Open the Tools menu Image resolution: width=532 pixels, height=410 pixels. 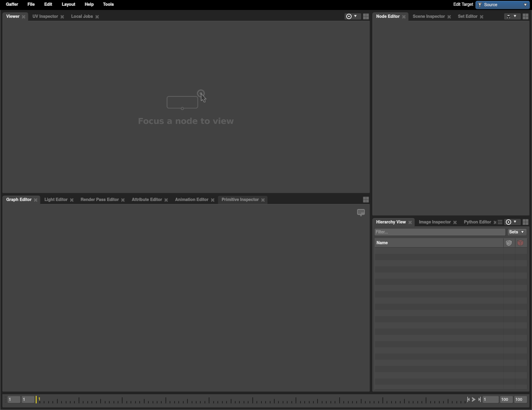[108, 4]
